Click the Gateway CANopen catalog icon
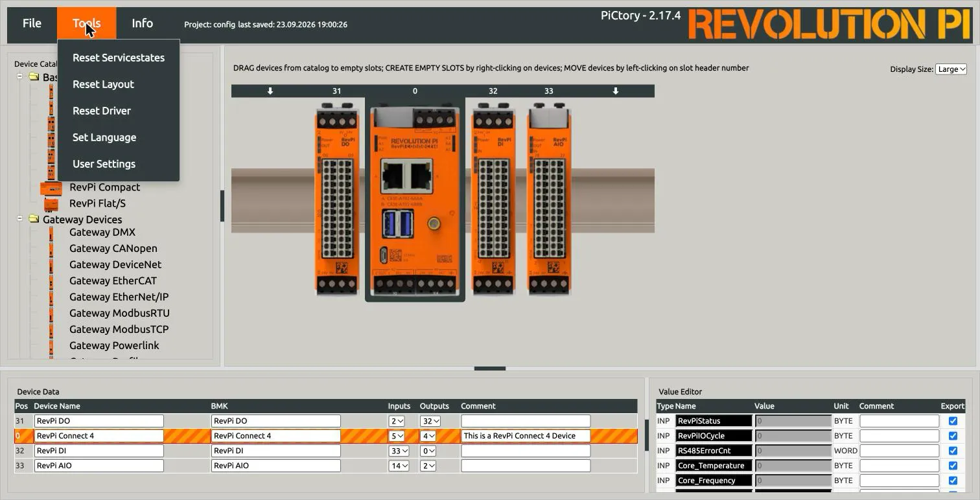The height and width of the screenshot is (500, 980). click(51, 249)
